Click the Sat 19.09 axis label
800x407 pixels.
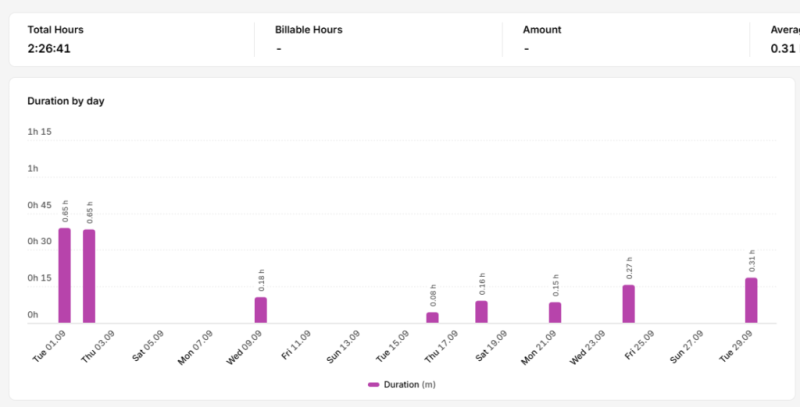(x=491, y=345)
